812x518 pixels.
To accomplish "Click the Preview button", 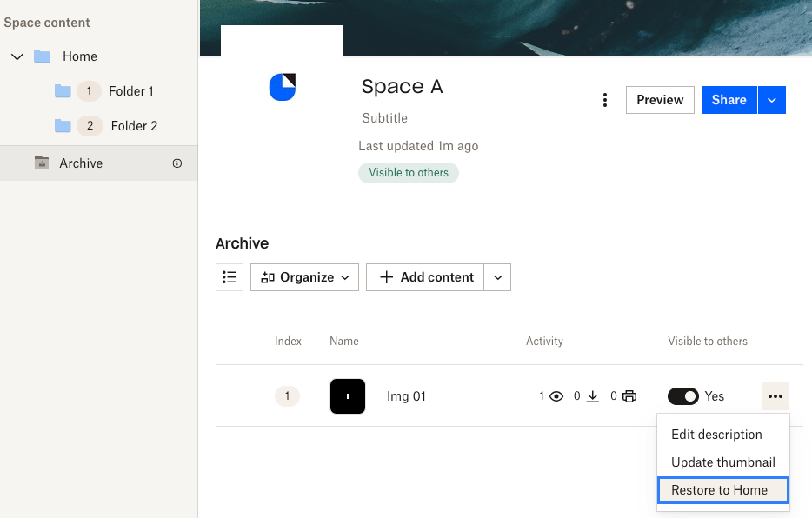I will click(x=659, y=100).
